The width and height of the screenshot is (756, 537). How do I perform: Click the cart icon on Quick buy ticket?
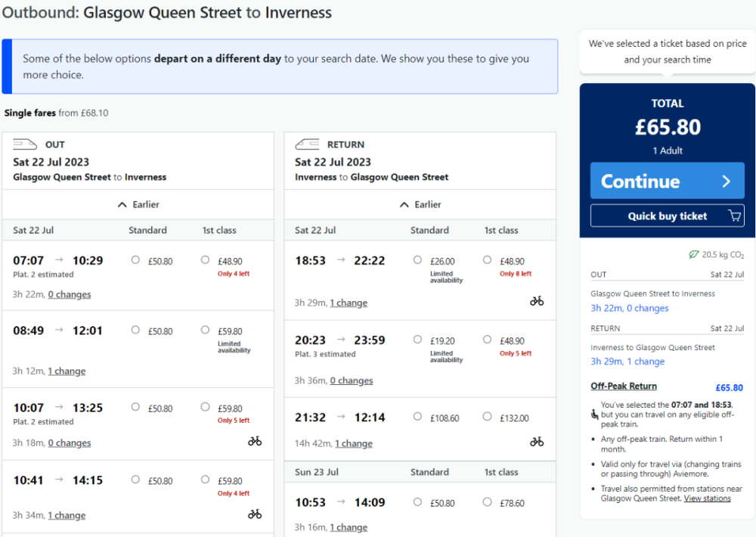tap(733, 216)
